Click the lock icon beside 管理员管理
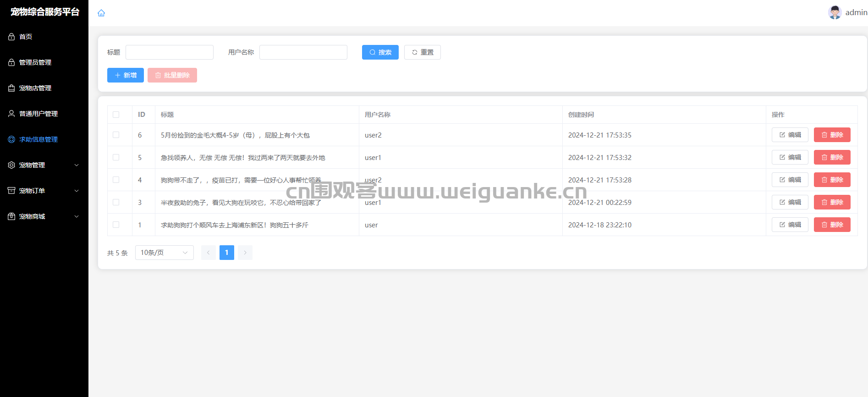The height and width of the screenshot is (397, 868). pyautogui.click(x=11, y=62)
